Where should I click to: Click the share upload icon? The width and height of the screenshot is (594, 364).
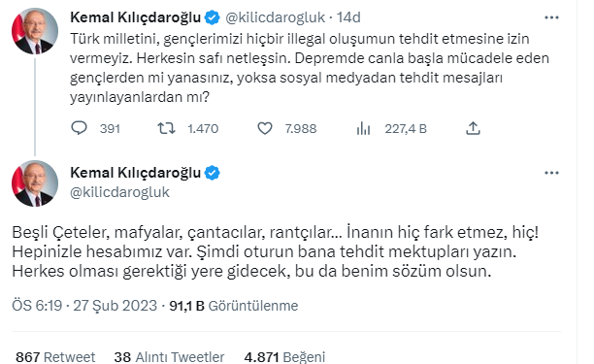pos(473,128)
